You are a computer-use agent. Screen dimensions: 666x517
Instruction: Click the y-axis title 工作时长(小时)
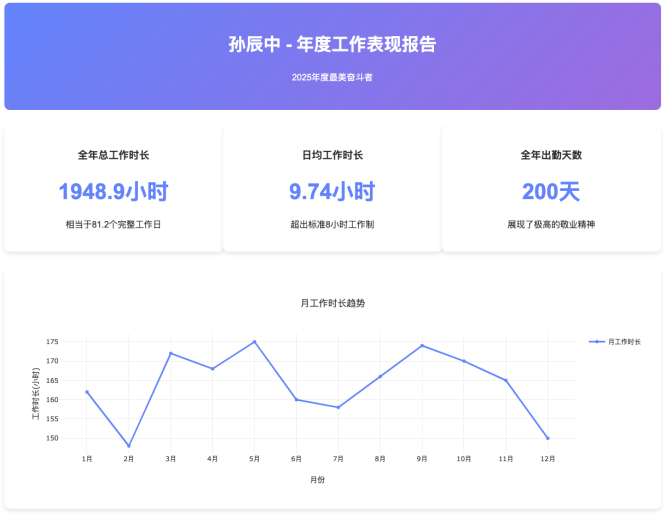pos(36,394)
